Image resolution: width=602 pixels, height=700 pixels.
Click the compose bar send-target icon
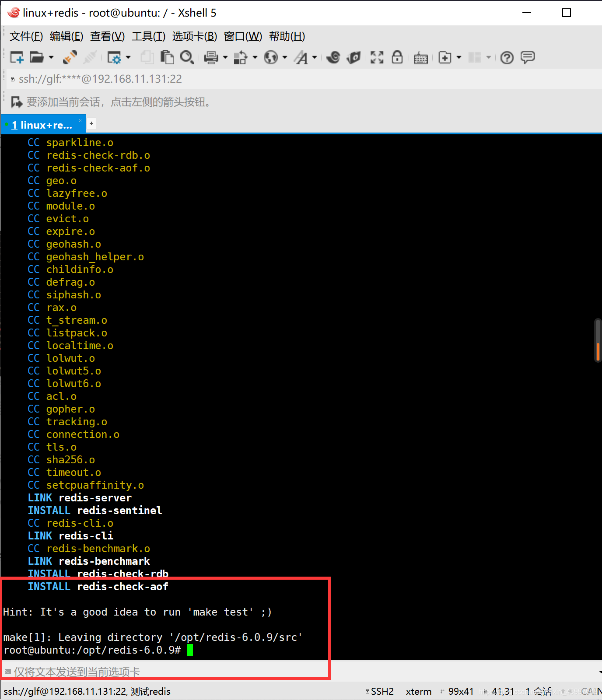[7, 672]
